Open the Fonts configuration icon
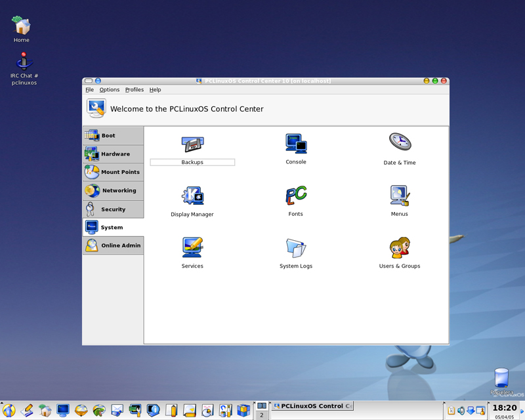The width and height of the screenshot is (525, 420). tap(296, 196)
